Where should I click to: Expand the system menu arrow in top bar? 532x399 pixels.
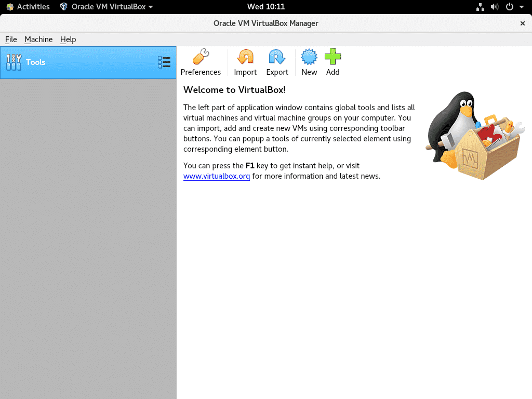click(x=522, y=7)
